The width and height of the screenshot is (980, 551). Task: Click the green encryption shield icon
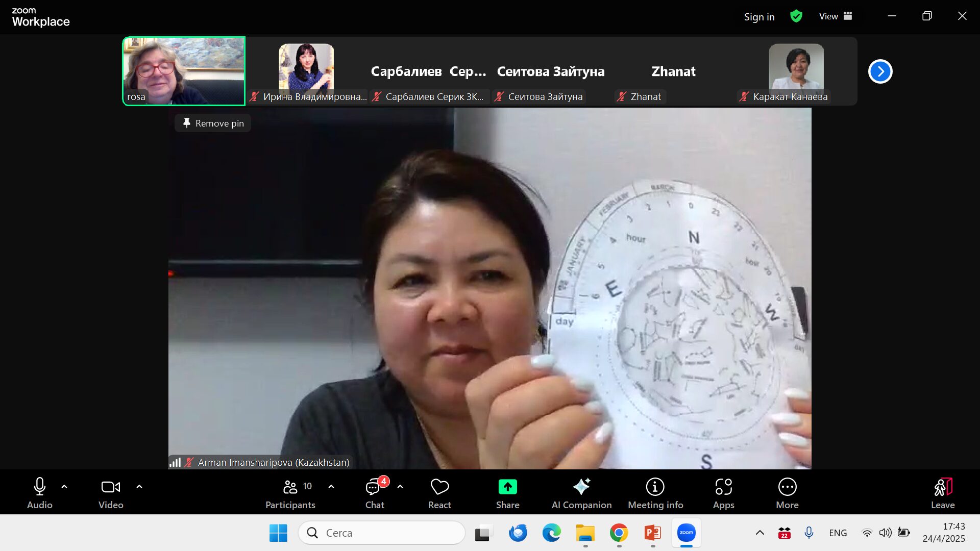796,16
